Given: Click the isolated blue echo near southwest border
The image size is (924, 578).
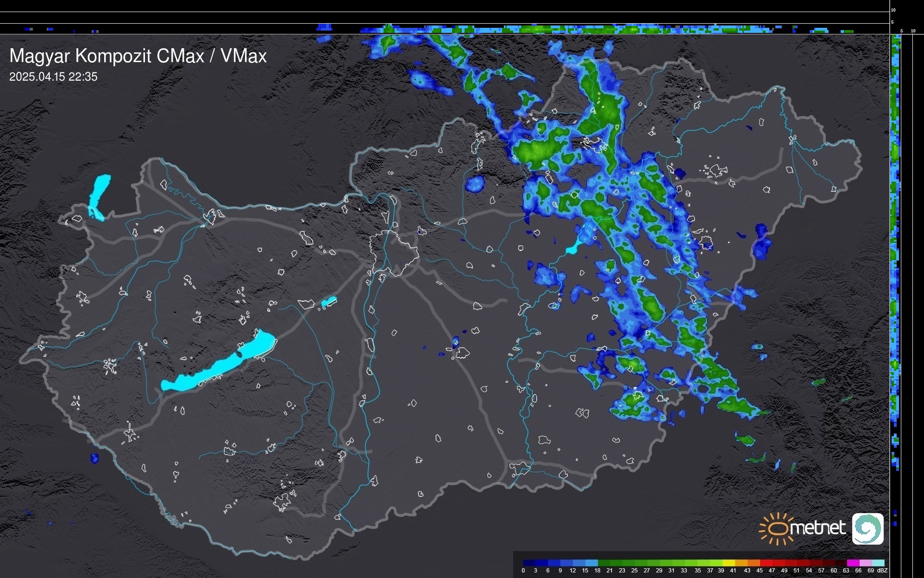Looking at the screenshot, I should point(94,458).
